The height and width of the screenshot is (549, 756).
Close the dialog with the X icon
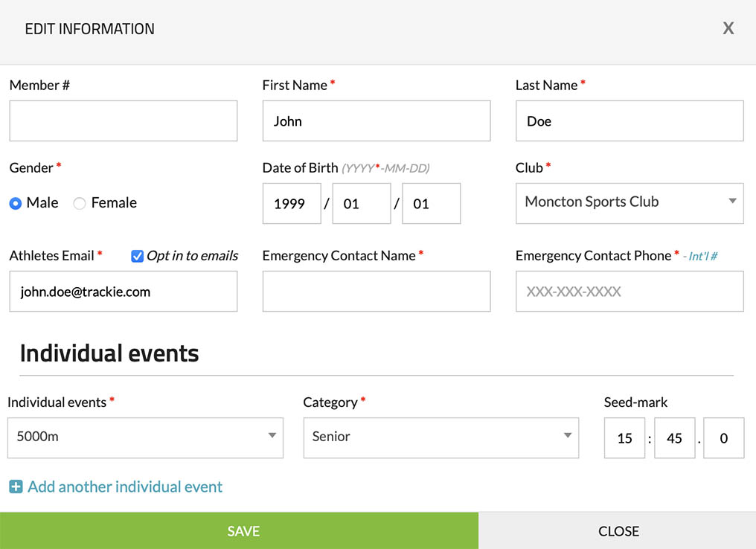click(728, 28)
